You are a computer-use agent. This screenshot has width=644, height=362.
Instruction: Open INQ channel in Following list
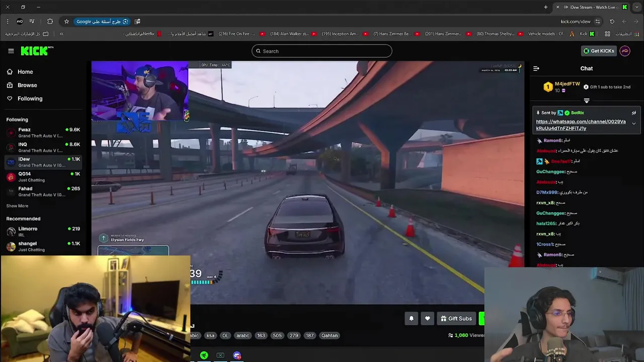[43, 147]
